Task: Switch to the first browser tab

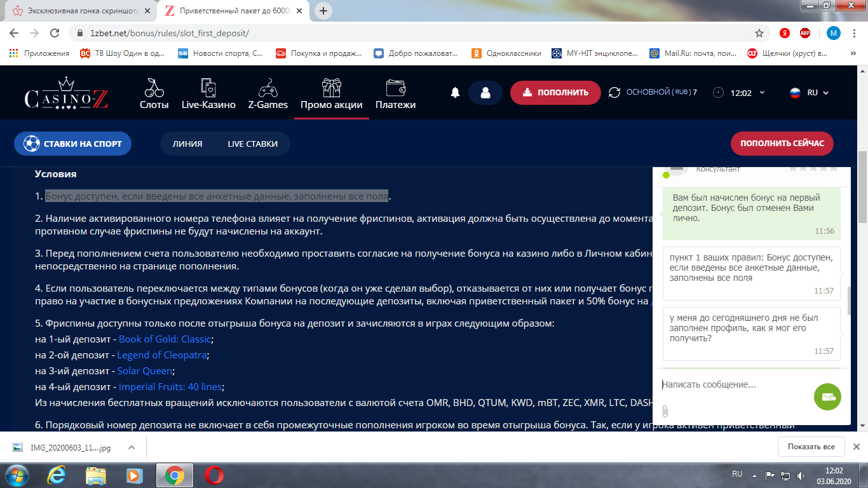Action: (79, 11)
